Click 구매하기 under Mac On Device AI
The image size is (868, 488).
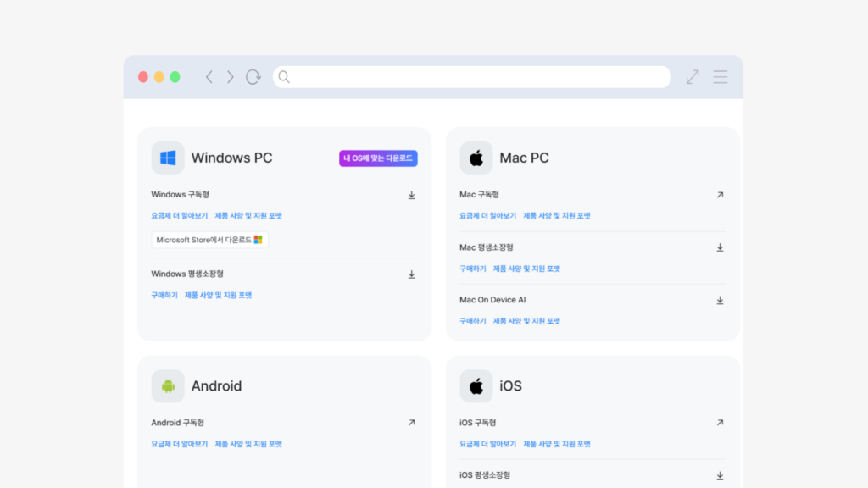point(473,321)
